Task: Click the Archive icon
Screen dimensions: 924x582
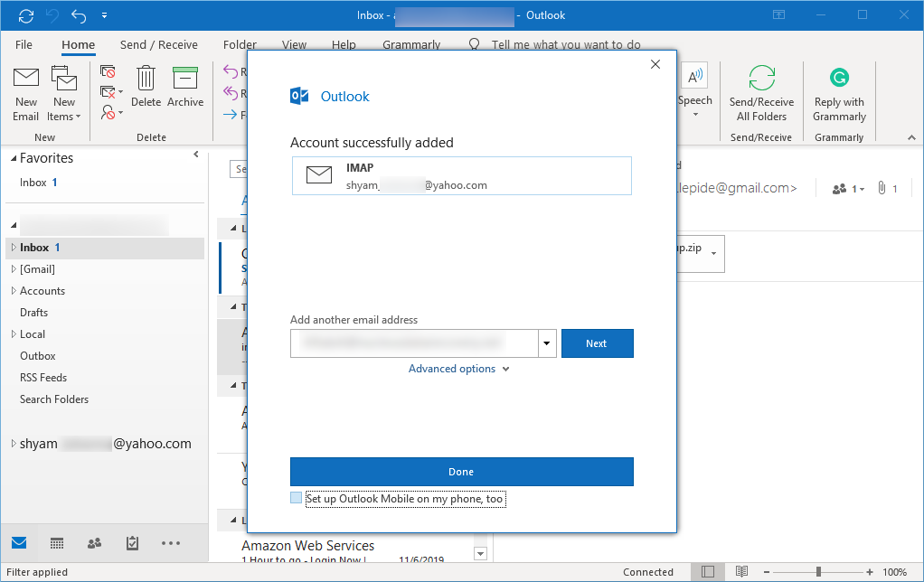Action: point(185,78)
